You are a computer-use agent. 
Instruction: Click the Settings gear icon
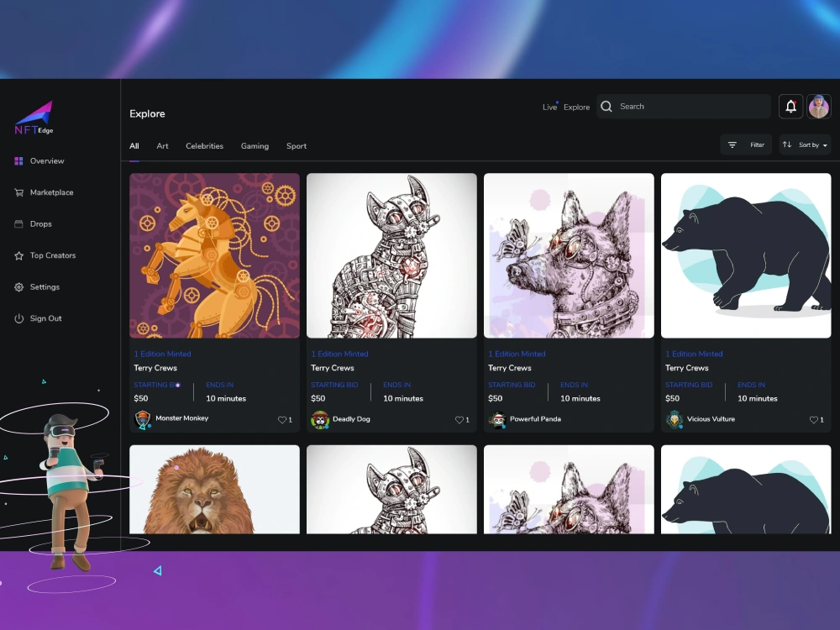(18, 287)
